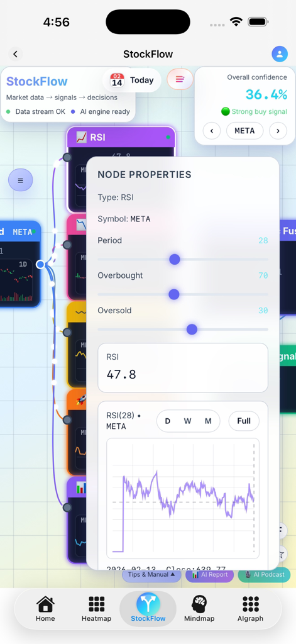Click the RSI node header title

[97, 137]
